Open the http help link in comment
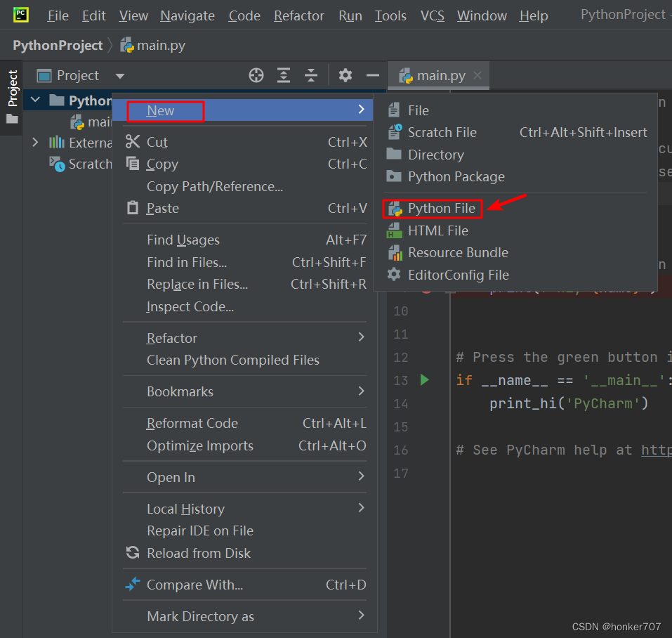The height and width of the screenshot is (638, 672). click(x=656, y=450)
